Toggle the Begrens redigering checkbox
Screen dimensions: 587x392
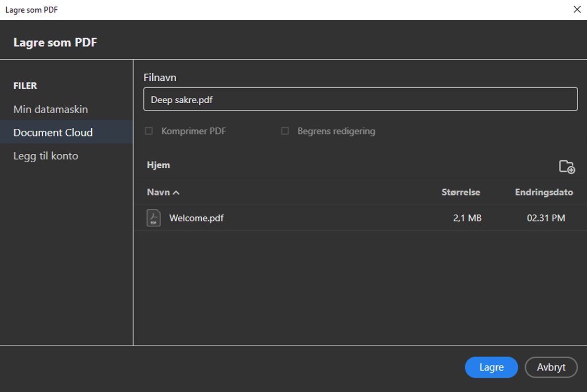tap(285, 131)
